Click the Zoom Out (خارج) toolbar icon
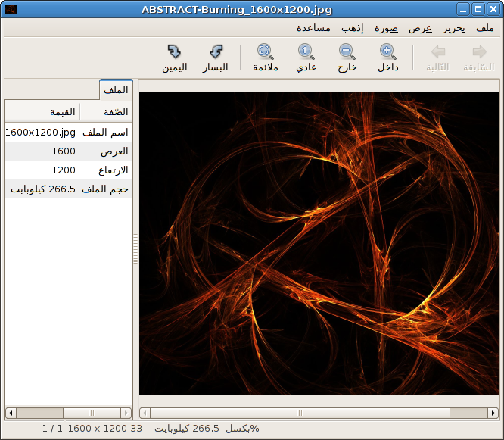Screen dimensions: 504x440 point(347,58)
